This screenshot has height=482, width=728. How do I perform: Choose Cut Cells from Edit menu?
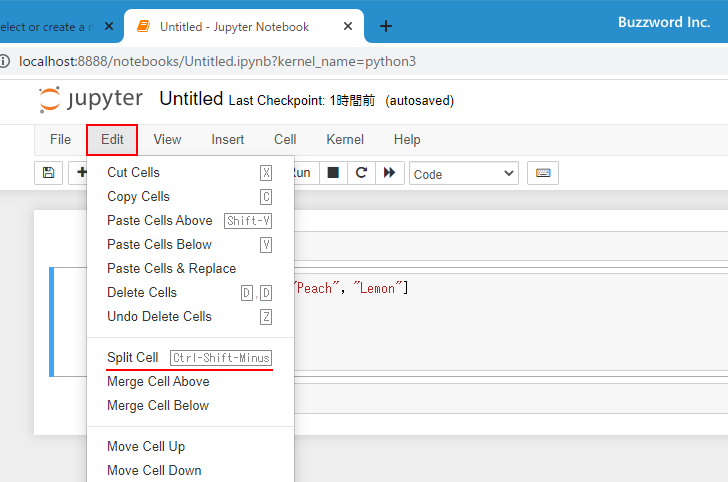click(190, 172)
